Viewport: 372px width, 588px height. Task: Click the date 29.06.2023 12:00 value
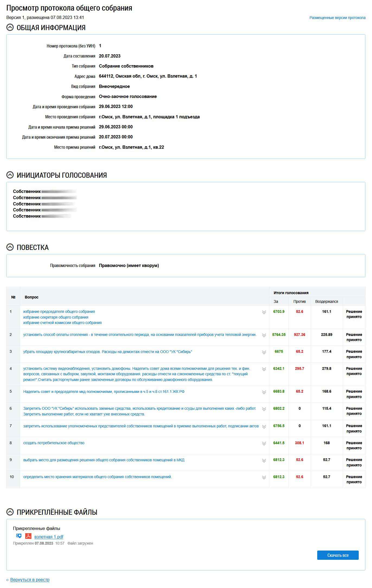[116, 107]
